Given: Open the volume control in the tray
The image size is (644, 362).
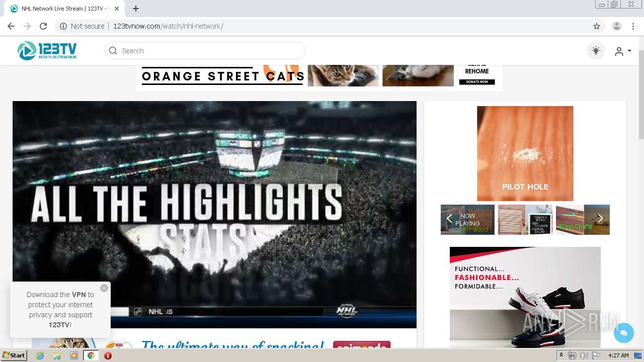Looking at the screenshot, I should (584, 355).
